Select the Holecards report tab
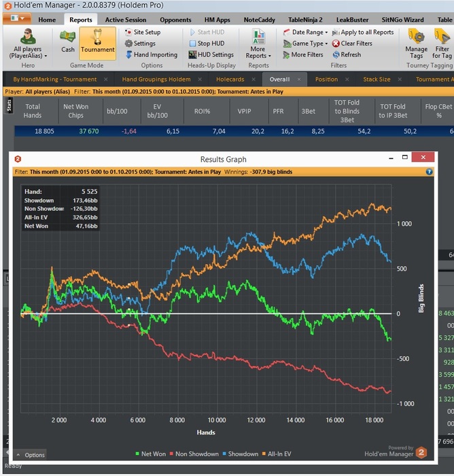 [230, 80]
